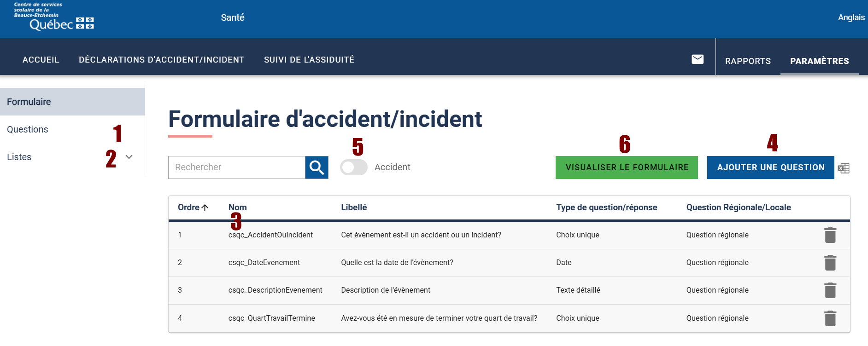
Task: Export the table with the Excel icon
Action: [x=844, y=168]
